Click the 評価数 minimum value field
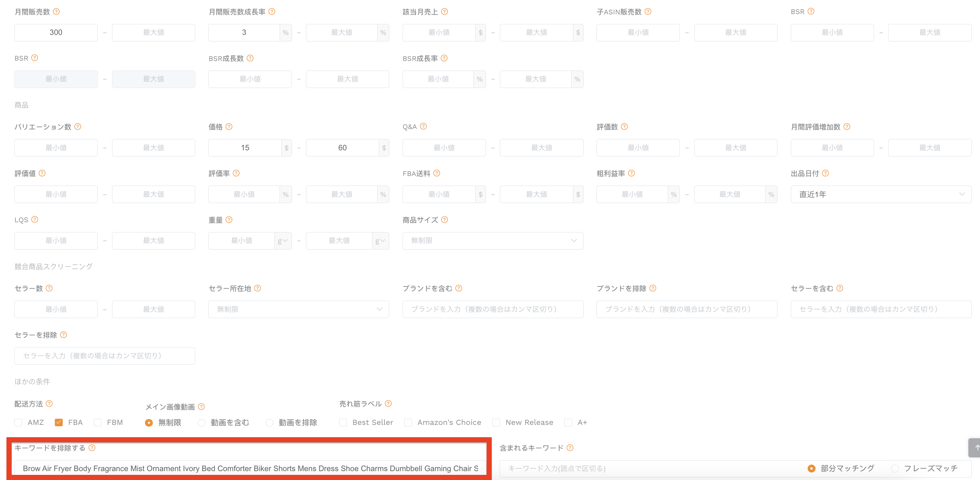This screenshot has height=480, width=980. 638,148
